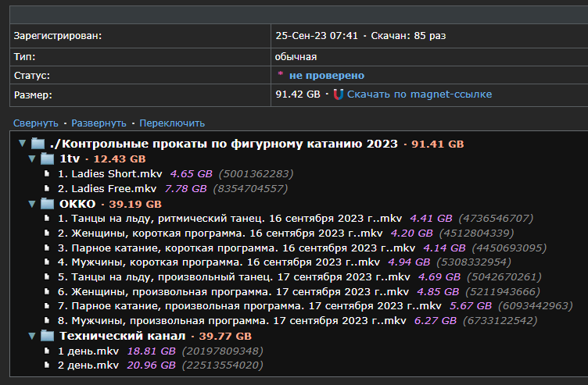The width and height of the screenshot is (588, 385).
Task: Select the Парное катание, произвольная программа file
Action: pos(249,306)
